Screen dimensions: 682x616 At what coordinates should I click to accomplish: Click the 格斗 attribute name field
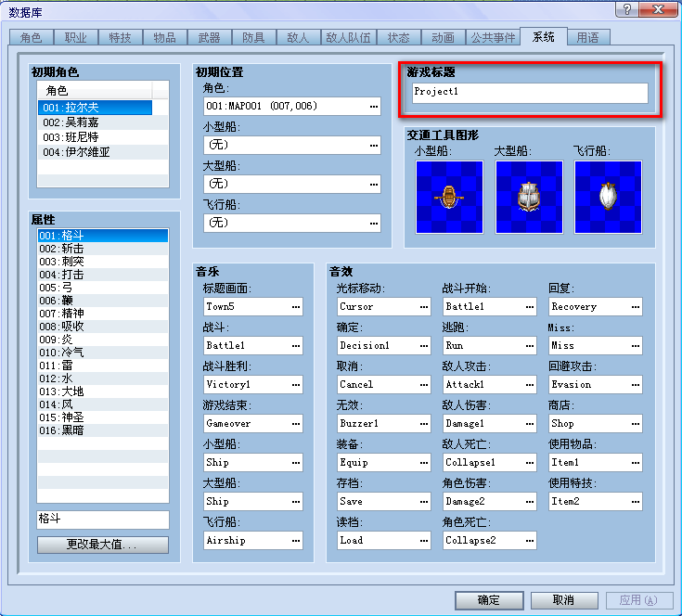103,520
